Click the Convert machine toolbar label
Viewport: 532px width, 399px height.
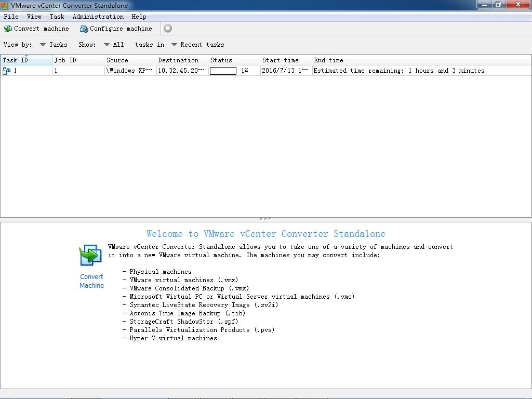[42, 29]
